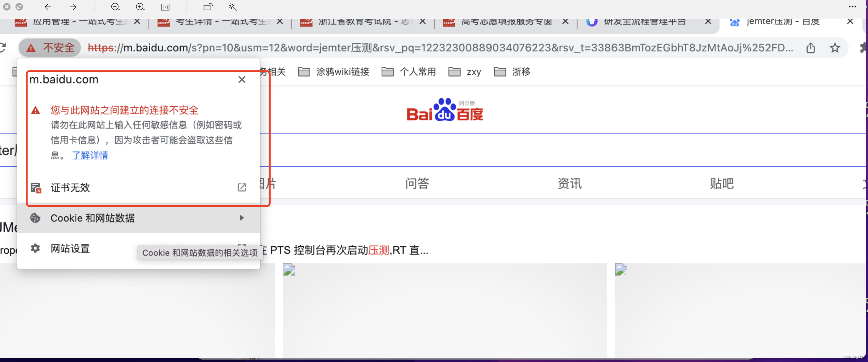Viewport: 868px width, 362px height.
Task: Click the rotate image icon
Action: coord(208,7)
